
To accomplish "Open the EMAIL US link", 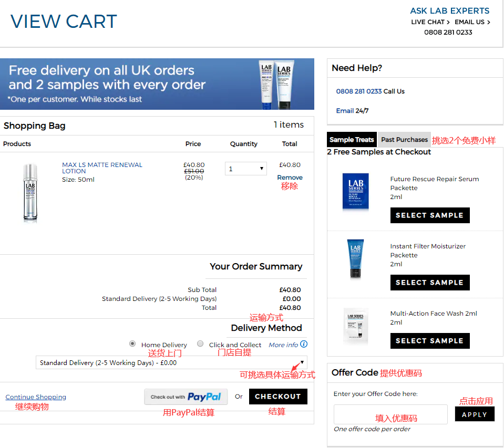I will click(x=472, y=22).
